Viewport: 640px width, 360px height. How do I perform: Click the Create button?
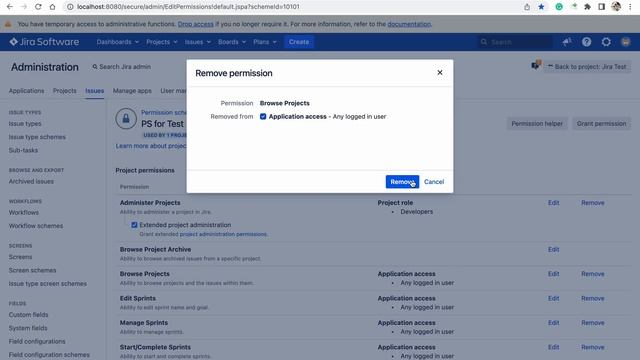coord(299,42)
